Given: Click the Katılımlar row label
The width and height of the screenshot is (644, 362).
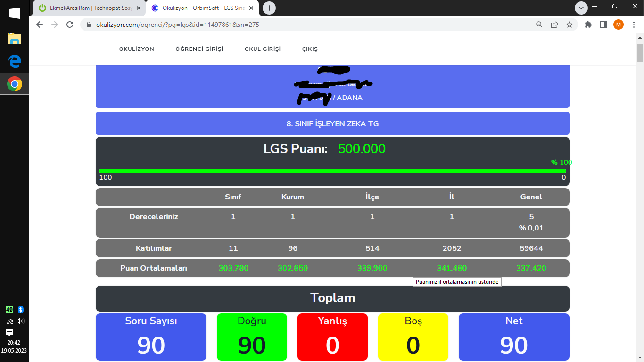Looking at the screenshot, I should (x=154, y=248).
